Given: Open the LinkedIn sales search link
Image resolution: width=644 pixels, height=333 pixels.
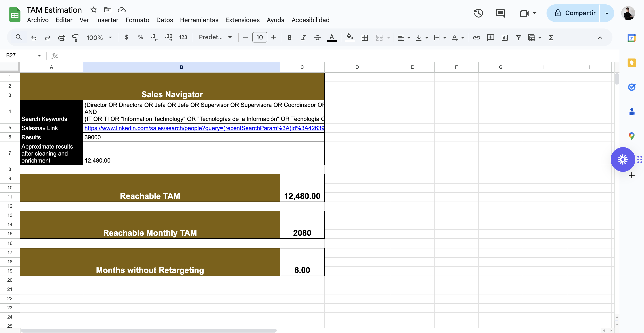Looking at the screenshot, I should pyautogui.click(x=204, y=128).
